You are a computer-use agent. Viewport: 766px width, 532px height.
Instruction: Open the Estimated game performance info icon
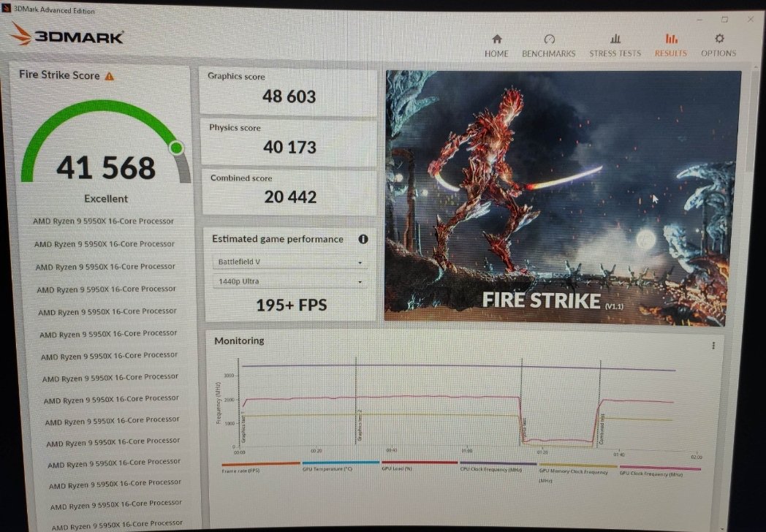point(363,240)
